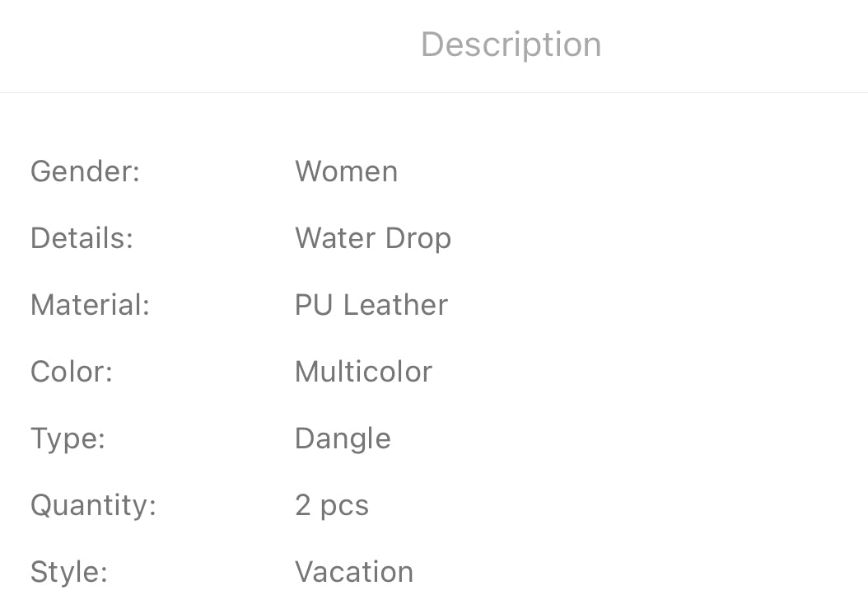Select the PU Leather material value
868x614 pixels.
tap(371, 305)
